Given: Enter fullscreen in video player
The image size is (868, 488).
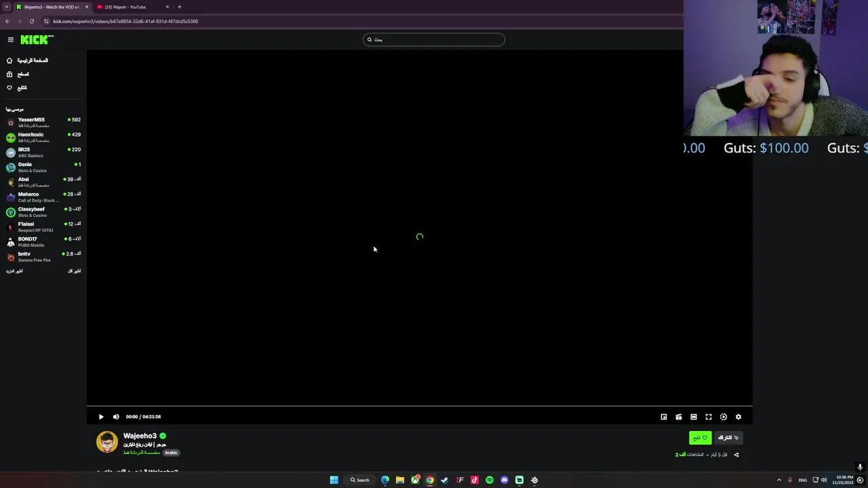Looking at the screenshot, I should (x=709, y=417).
